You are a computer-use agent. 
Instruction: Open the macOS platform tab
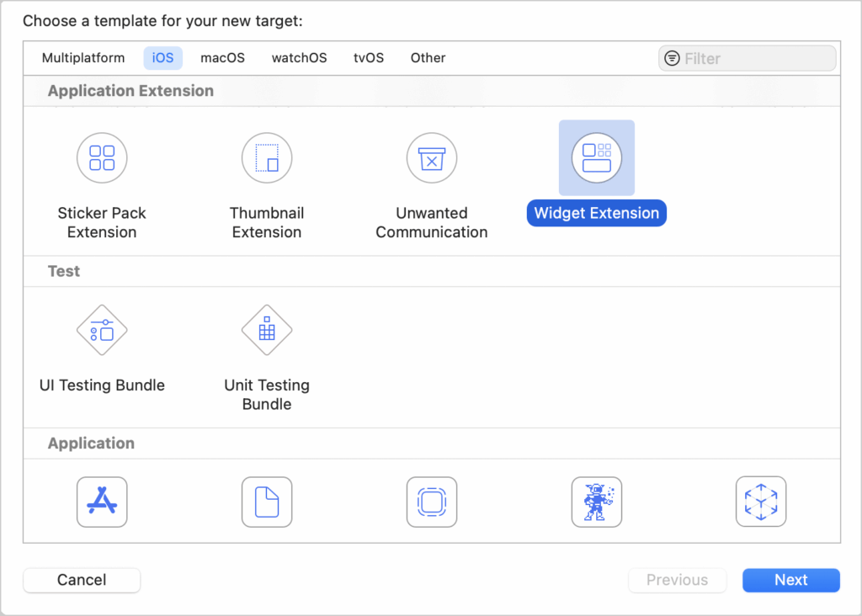coord(222,58)
